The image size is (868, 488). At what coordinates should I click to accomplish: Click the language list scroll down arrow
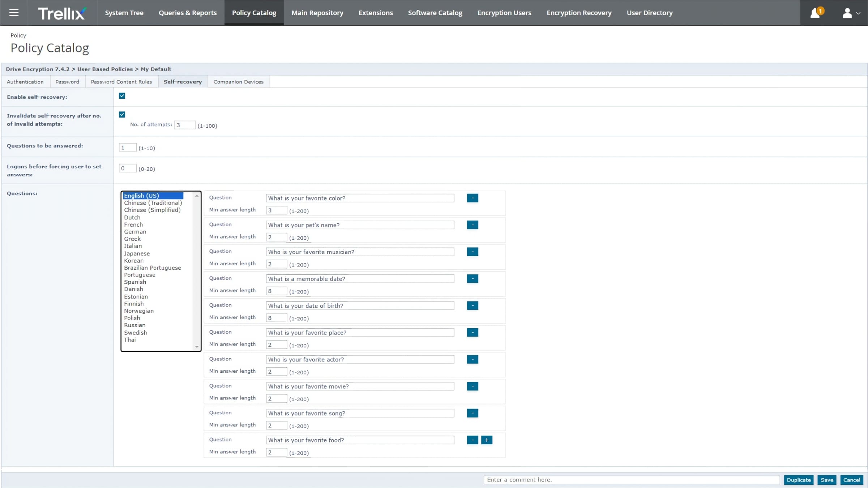click(x=197, y=347)
